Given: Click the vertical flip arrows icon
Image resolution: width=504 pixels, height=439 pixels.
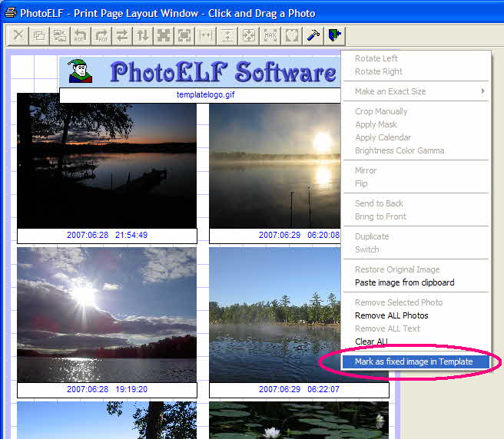Looking at the screenshot, I should (x=143, y=35).
